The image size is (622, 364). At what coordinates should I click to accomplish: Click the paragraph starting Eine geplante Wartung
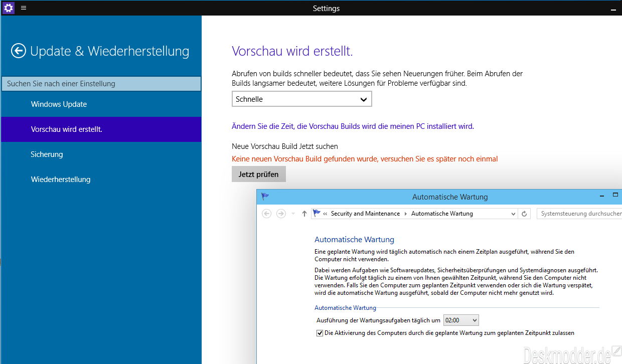(444, 255)
